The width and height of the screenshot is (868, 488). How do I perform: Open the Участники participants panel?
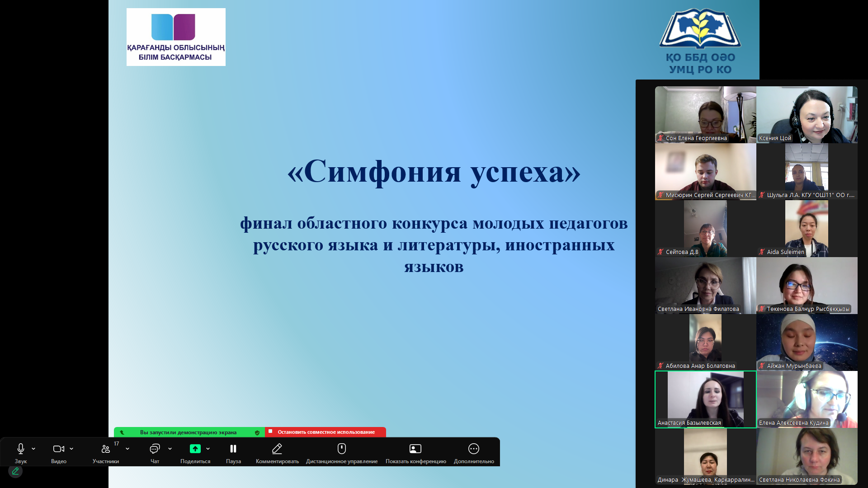[105, 449]
